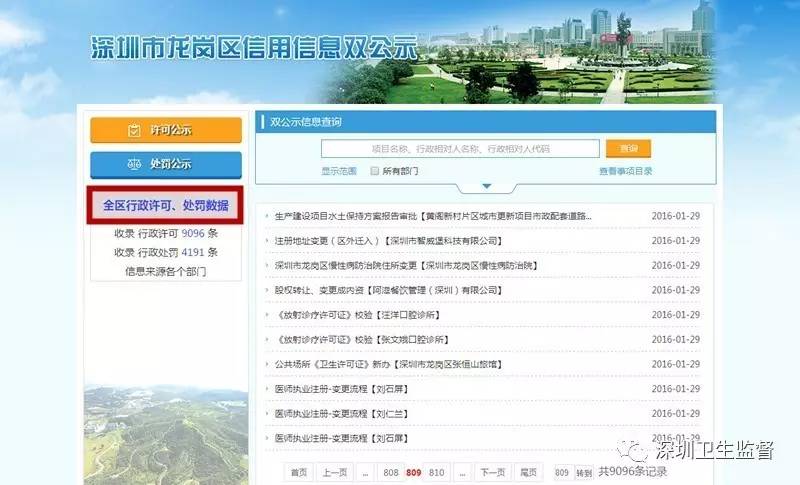Open the 查看事项目录 link

click(x=625, y=171)
